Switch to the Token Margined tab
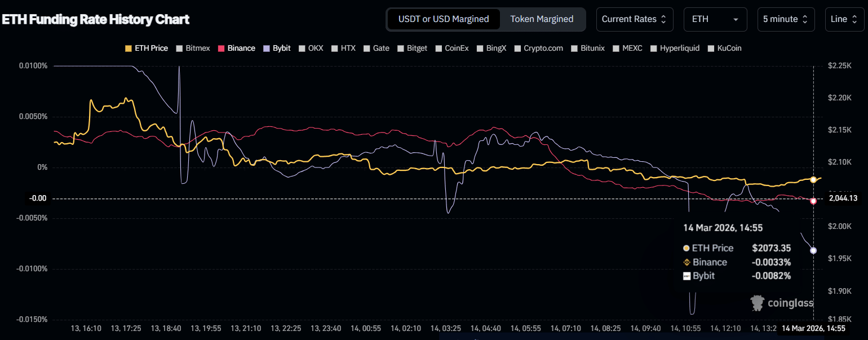 tap(542, 19)
